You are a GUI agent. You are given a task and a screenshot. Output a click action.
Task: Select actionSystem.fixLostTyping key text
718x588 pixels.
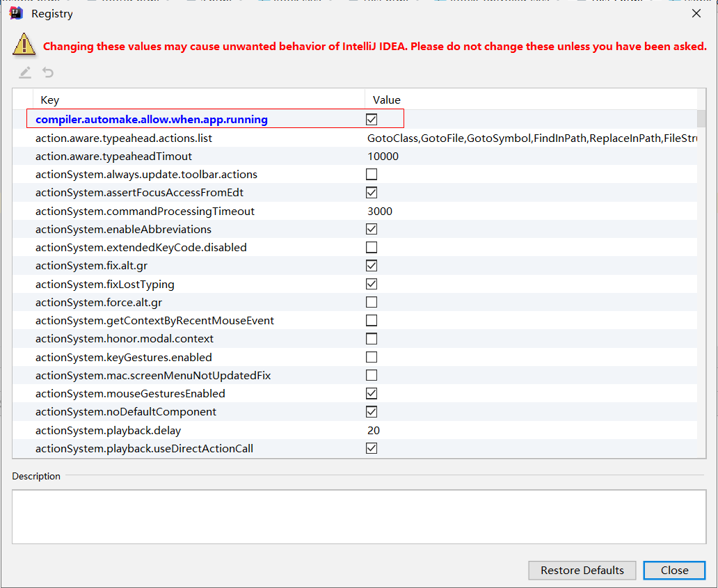click(x=105, y=285)
